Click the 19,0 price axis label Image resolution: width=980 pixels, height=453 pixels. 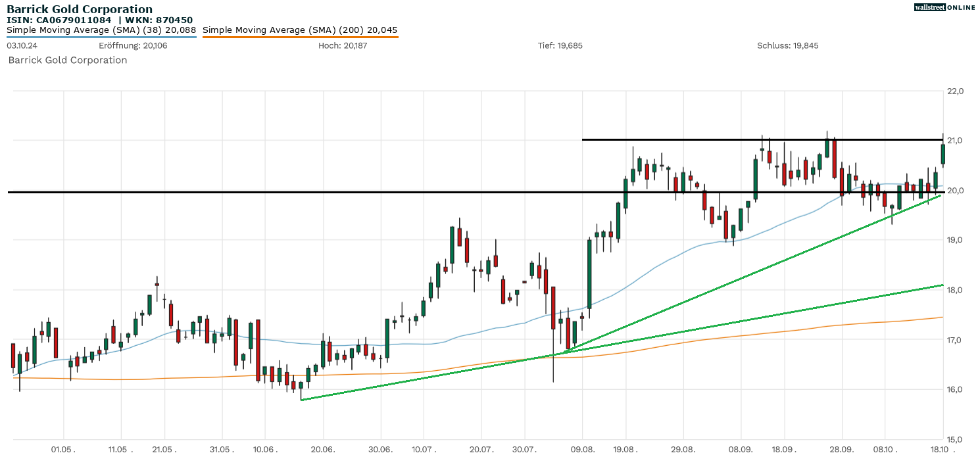[955, 240]
